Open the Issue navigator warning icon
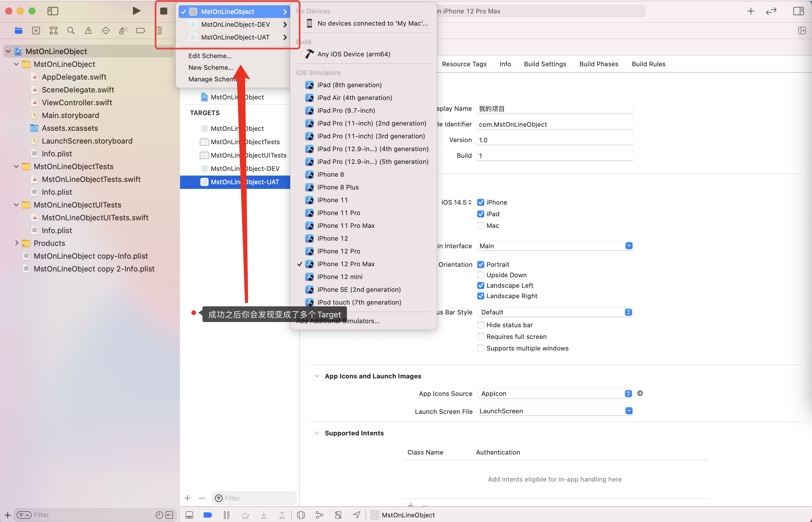The width and height of the screenshot is (812, 522). click(x=88, y=31)
